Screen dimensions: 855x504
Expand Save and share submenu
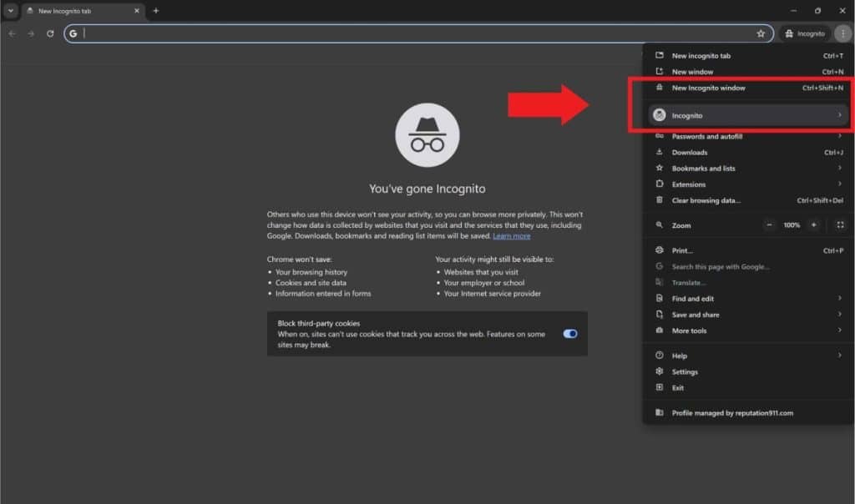click(748, 315)
